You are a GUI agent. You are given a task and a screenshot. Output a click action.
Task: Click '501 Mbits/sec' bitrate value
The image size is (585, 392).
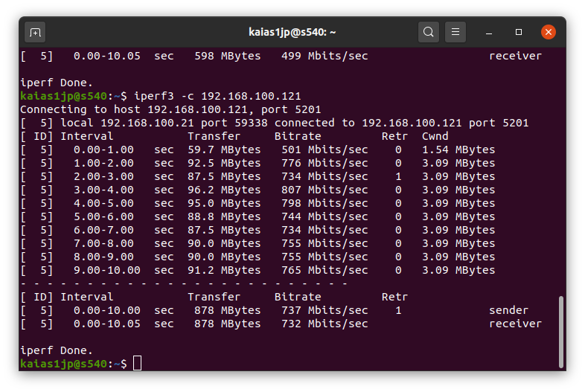(325, 150)
